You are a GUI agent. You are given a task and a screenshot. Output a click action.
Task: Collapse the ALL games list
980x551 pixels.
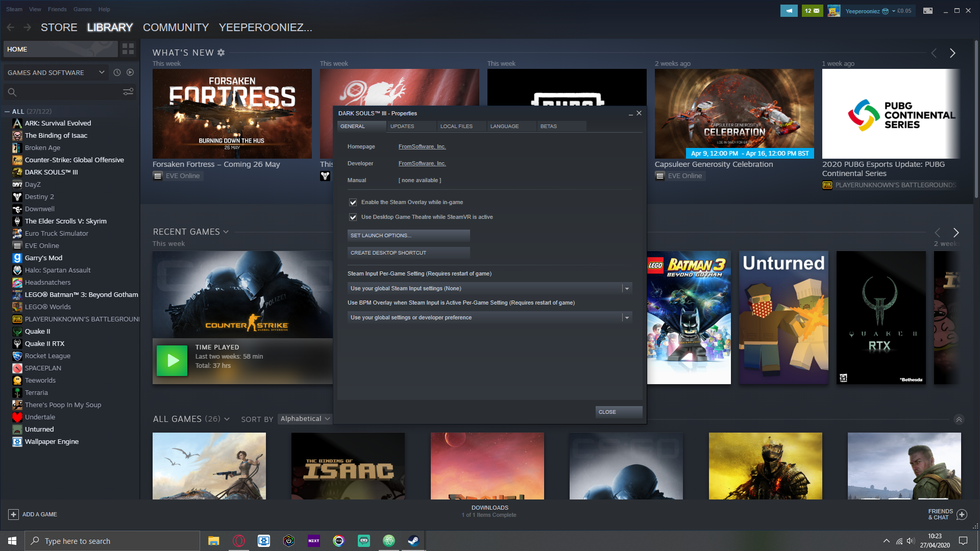point(7,111)
